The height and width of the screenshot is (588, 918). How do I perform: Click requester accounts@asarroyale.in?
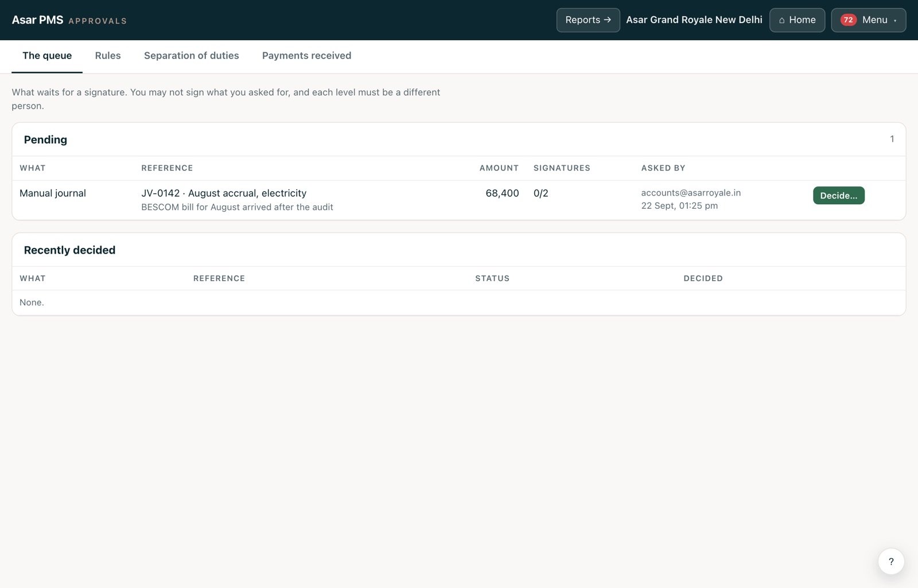click(x=691, y=193)
